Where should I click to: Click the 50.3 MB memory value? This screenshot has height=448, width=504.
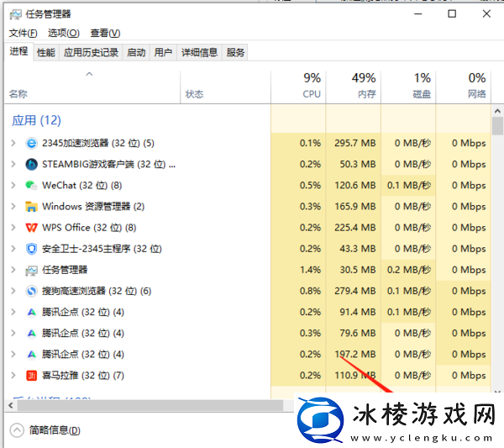tap(358, 165)
